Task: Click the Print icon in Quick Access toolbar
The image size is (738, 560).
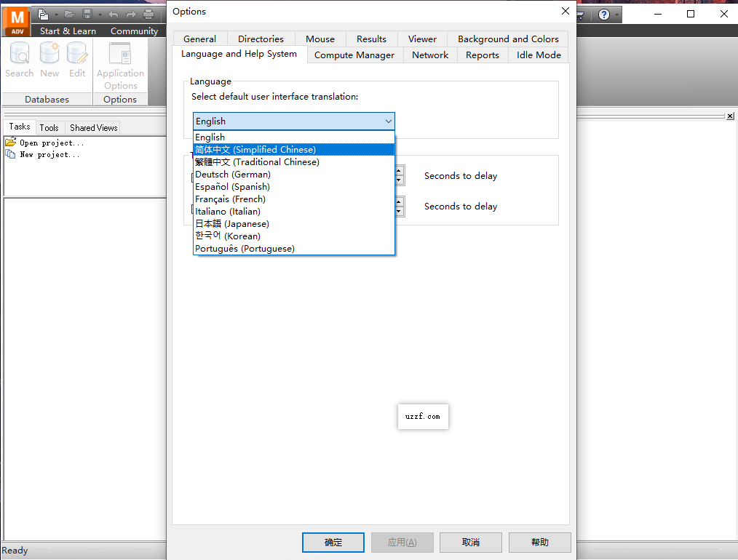Action: 148,15
